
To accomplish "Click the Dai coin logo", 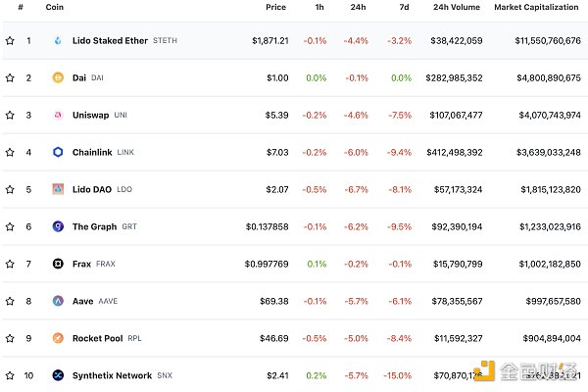I will click(x=58, y=77).
